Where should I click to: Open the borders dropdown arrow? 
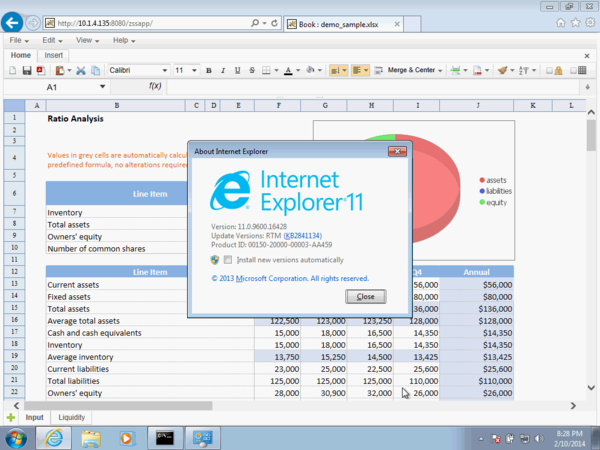(276, 70)
